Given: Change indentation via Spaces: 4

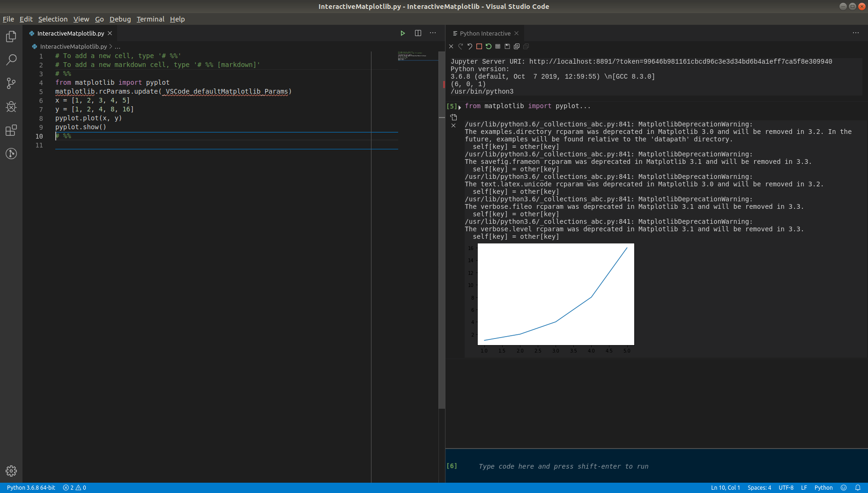Looking at the screenshot, I should click(759, 488).
